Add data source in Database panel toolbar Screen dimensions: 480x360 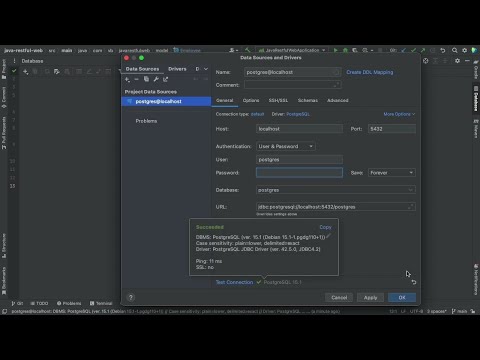pyautogui.click(x=26, y=71)
